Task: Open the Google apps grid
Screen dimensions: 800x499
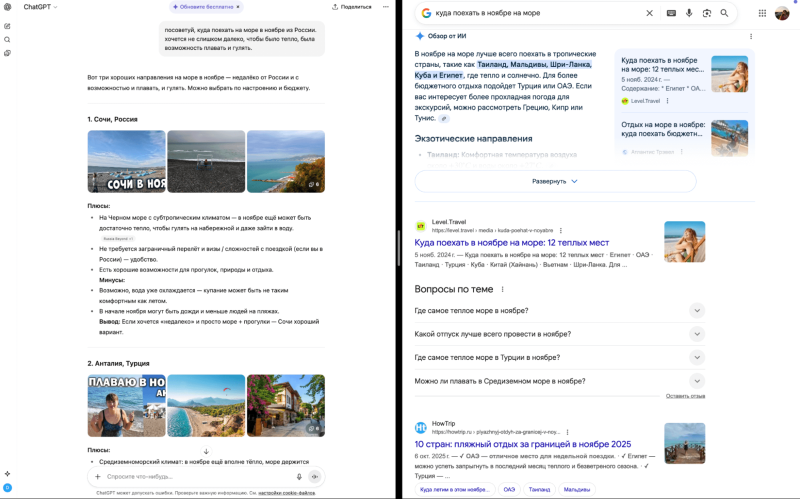Action: 762,13
